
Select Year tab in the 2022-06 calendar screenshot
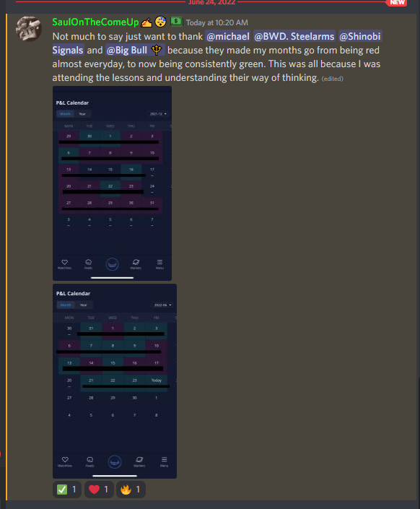tap(84, 305)
